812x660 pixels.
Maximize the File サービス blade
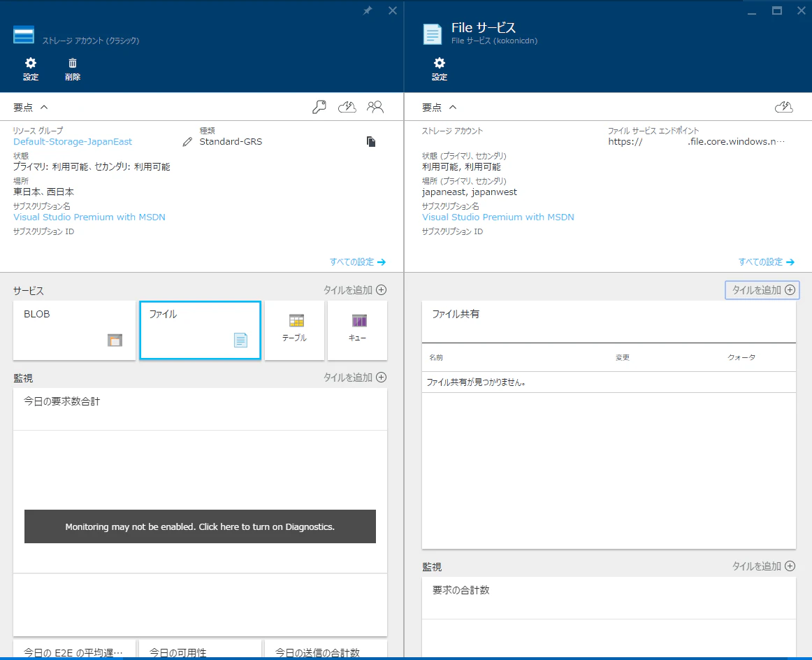coord(777,10)
